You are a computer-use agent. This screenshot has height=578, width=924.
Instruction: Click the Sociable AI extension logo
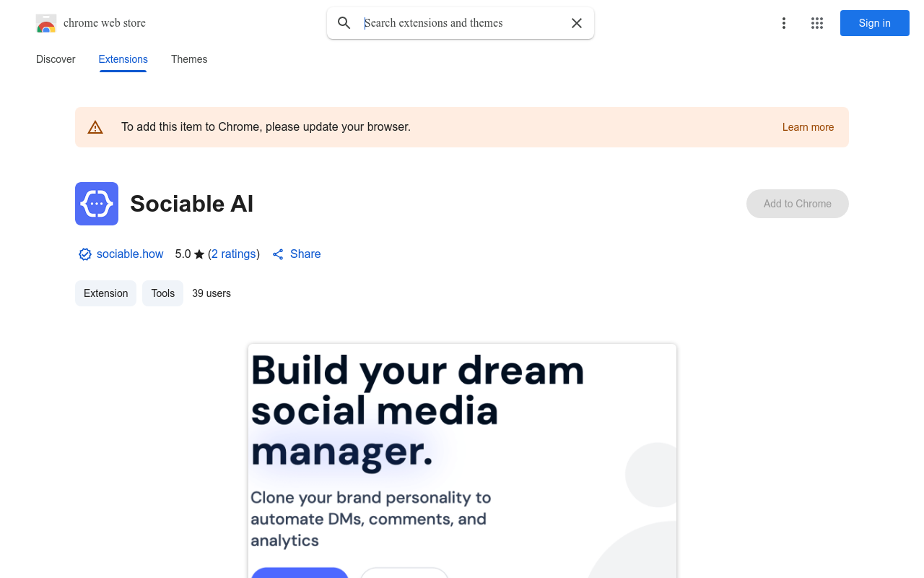coord(97,204)
